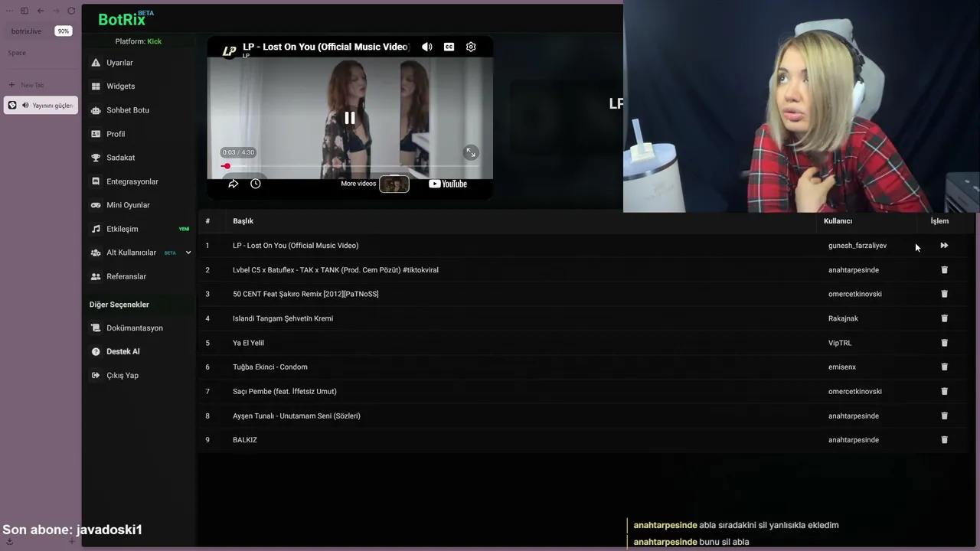This screenshot has width=980, height=551.
Task: Toggle closed captions on the video
Action: click(449, 47)
